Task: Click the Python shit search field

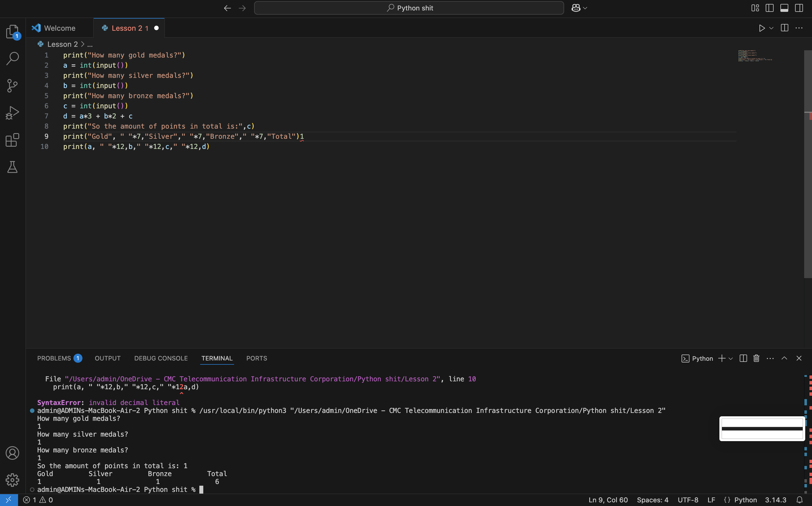Action: click(x=409, y=8)
